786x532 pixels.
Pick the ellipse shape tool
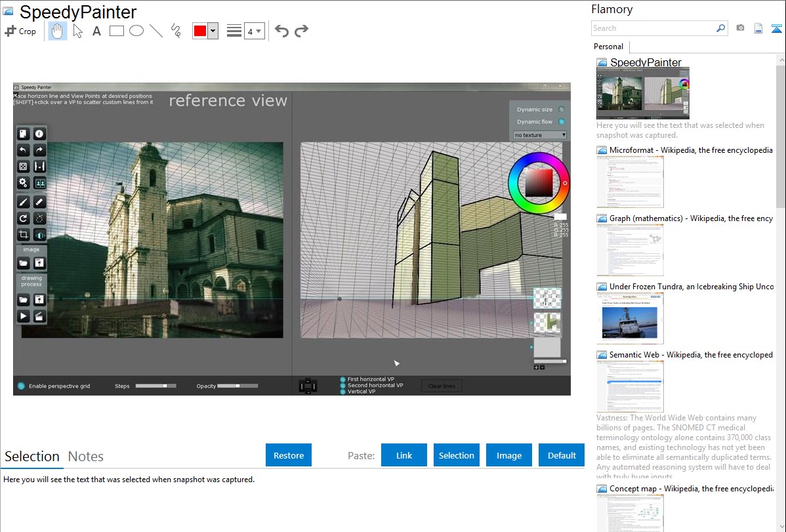(x=136, y=31)
